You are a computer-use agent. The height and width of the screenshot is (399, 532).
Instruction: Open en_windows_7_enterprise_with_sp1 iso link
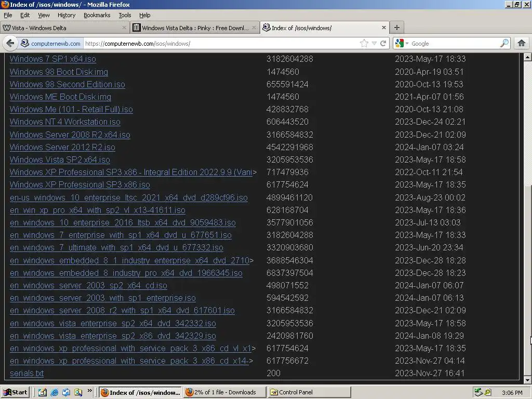click(x=121, y=235)
